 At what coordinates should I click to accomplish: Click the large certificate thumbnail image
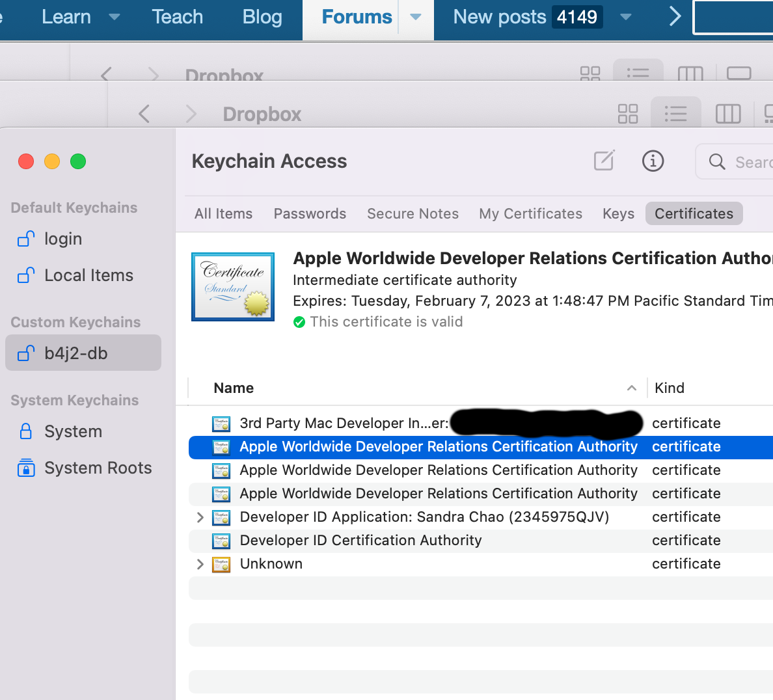coord(233,287)
